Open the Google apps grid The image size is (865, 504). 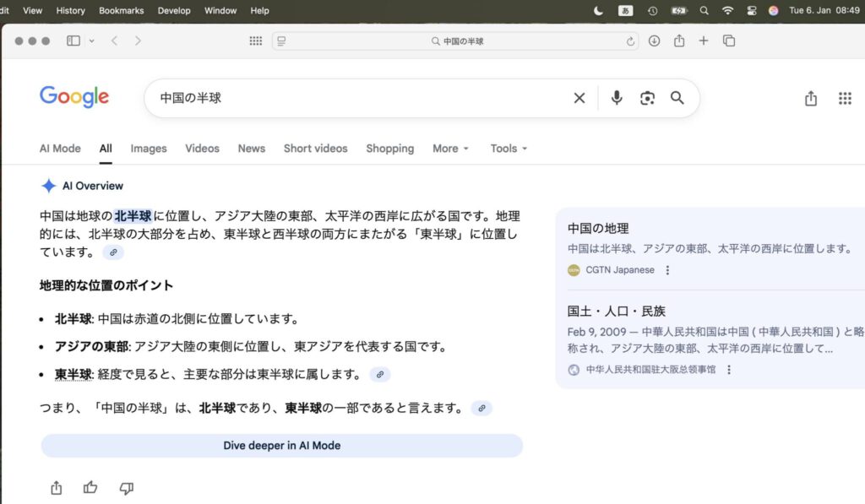tap(845, 99)
